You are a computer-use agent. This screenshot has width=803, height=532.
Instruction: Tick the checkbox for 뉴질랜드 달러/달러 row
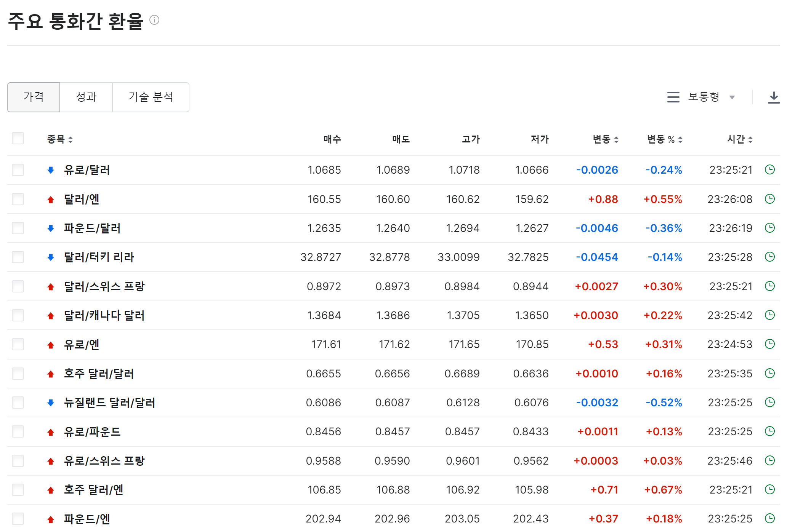click(x=18, y=403)
